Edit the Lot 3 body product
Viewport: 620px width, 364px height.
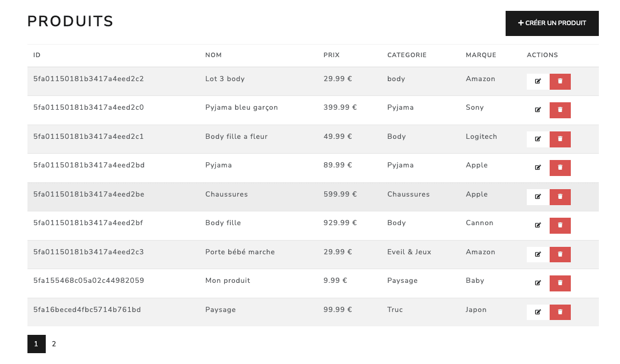(538, 81)
